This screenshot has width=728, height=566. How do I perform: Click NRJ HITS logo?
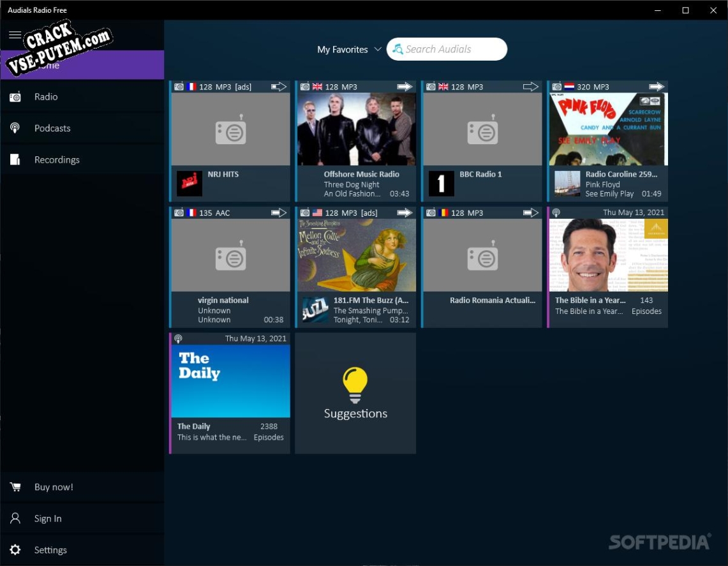[189, 183]
